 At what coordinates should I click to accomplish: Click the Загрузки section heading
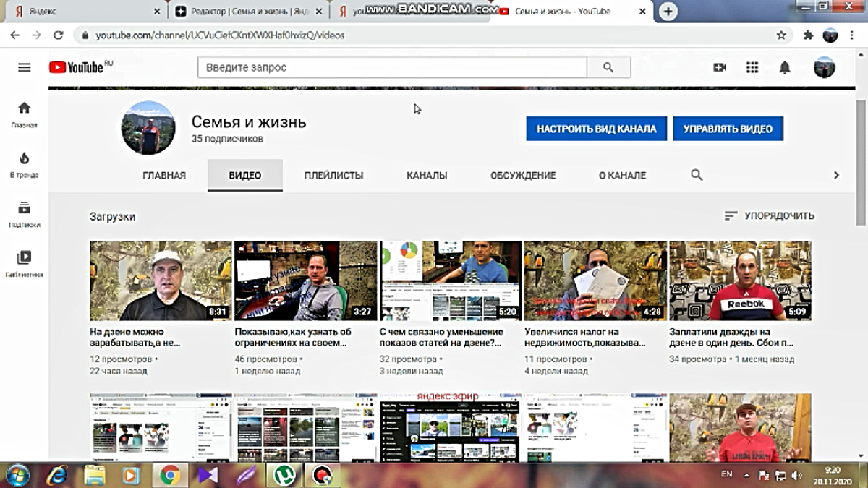point(112,216)
